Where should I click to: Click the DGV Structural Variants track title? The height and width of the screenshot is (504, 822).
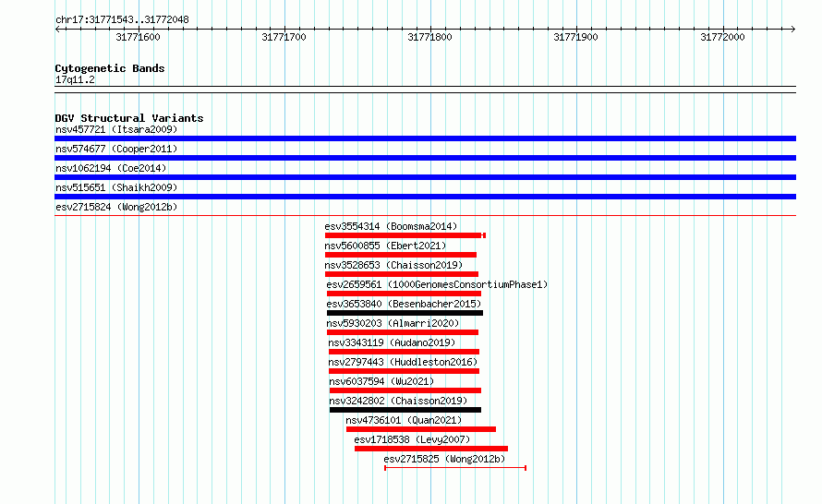[x=129, y=118]
